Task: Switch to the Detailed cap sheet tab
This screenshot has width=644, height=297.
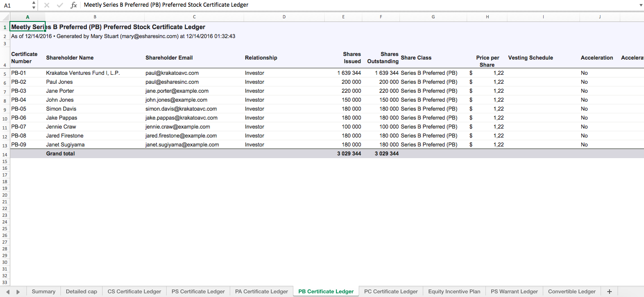Action: click(82, 291)
